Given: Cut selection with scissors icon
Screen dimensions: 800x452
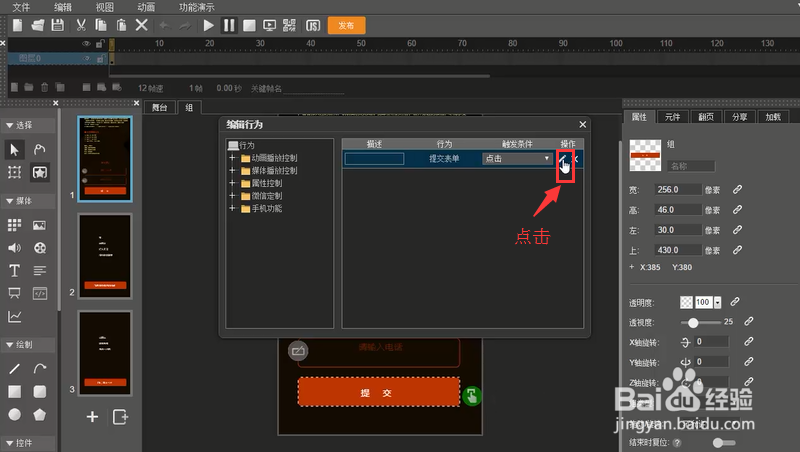Looking at the screenshot, I should coord(81,25).
